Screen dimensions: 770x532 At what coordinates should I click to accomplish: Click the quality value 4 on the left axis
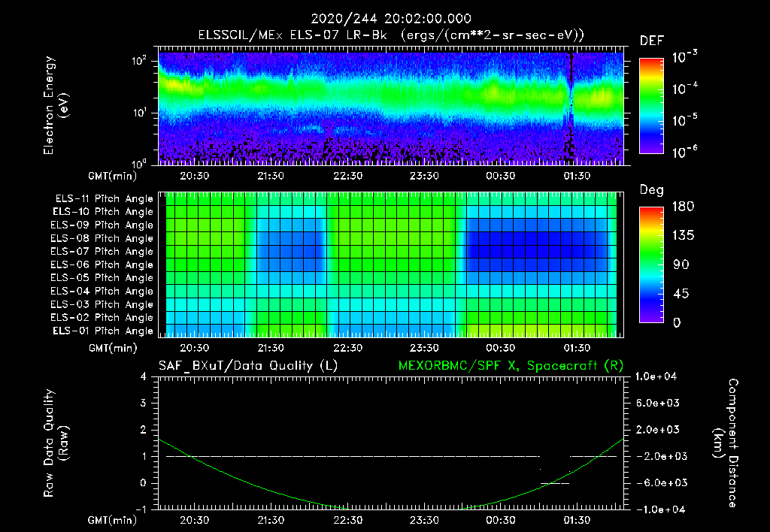point(144,376)
